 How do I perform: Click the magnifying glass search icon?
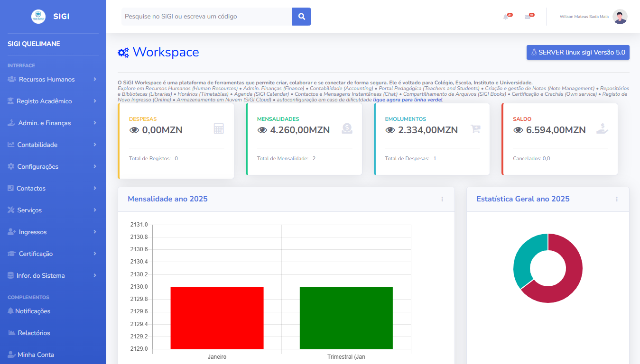(x=301, y=16)
